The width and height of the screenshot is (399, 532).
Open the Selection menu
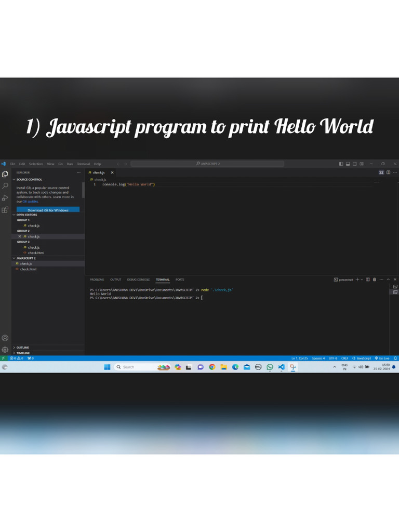[36, 164]
